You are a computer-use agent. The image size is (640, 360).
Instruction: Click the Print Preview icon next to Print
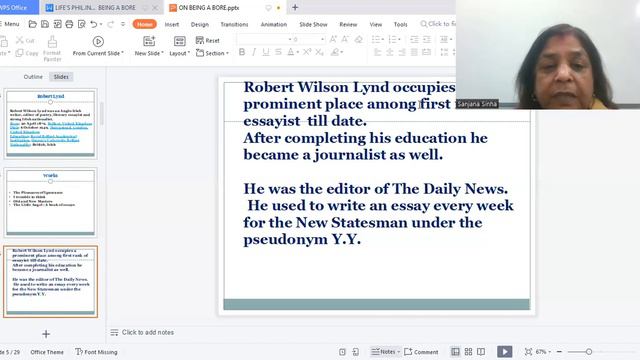pos(82,24)
